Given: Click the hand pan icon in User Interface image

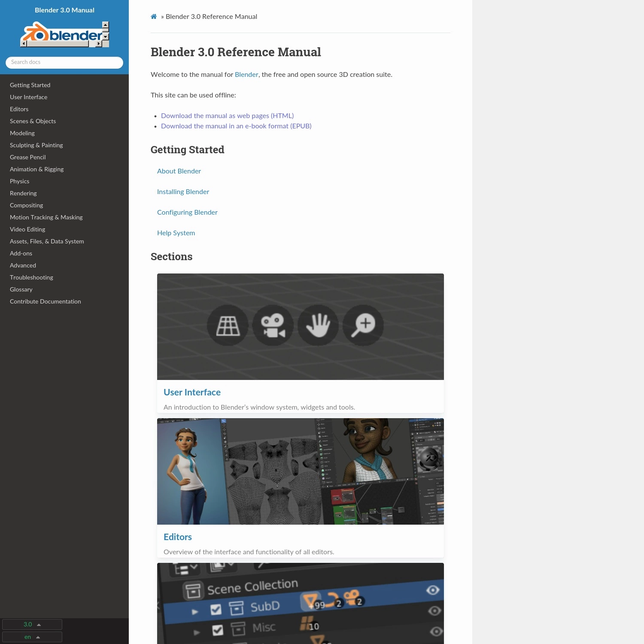Looking at the screenshot, I should [318, 326].
